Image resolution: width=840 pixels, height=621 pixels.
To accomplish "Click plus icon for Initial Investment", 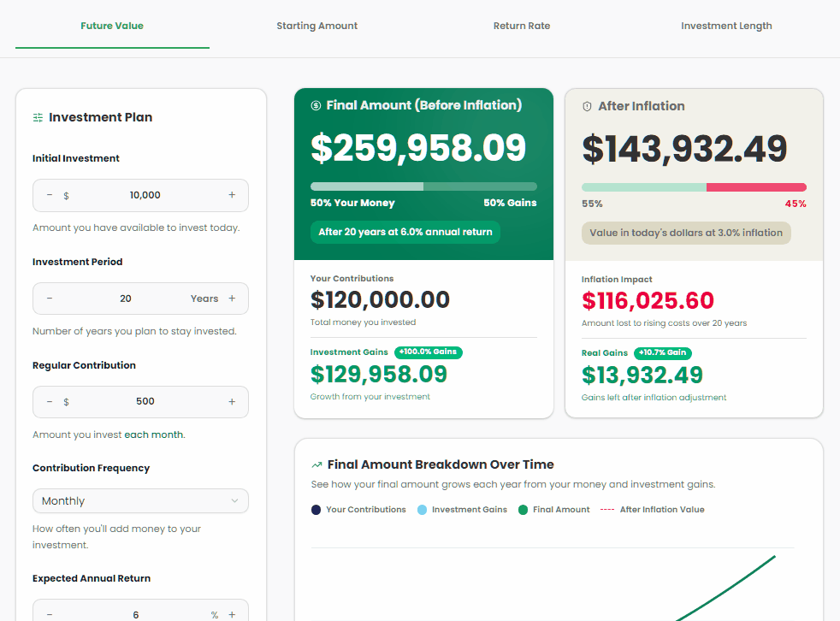I will click(231, 195).
